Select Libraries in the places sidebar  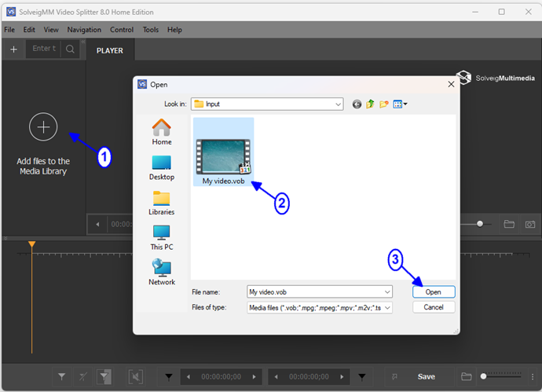[162, 203]
